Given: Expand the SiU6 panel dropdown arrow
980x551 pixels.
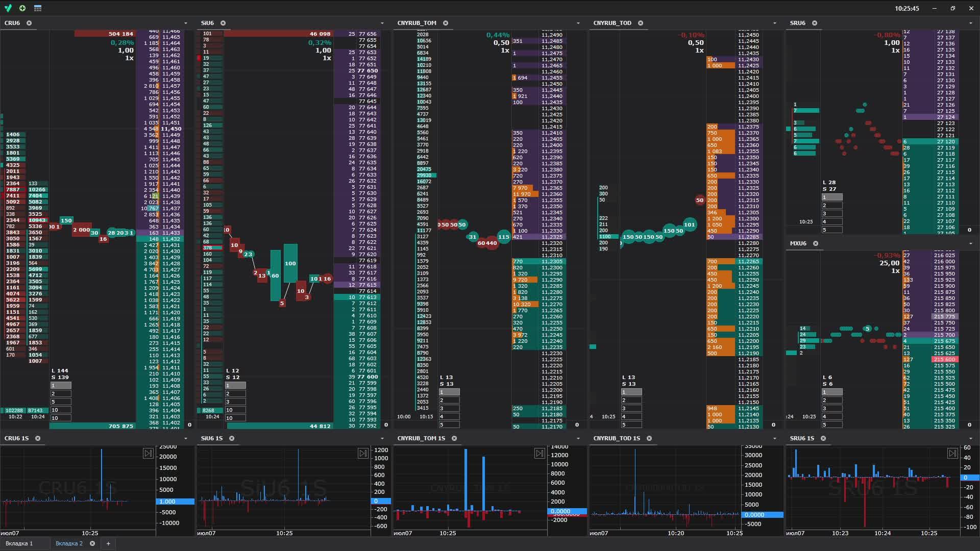Looking at the screenshot, I should [382, 23].
